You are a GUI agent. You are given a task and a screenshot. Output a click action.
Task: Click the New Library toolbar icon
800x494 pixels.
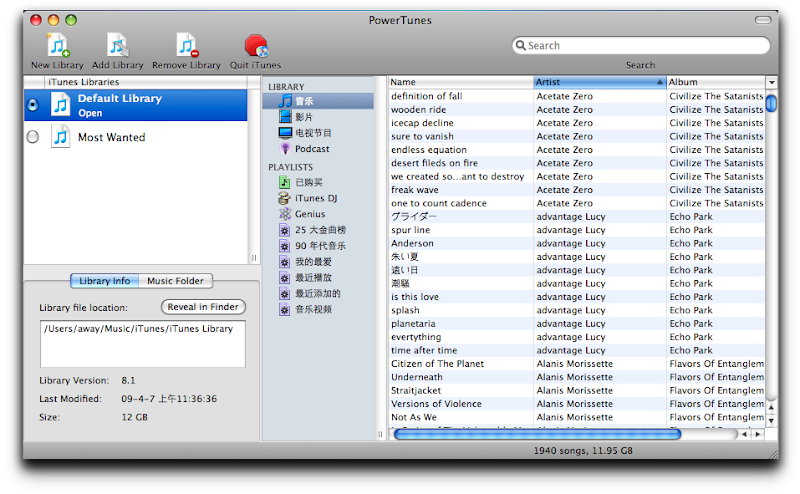pos(58,46)
